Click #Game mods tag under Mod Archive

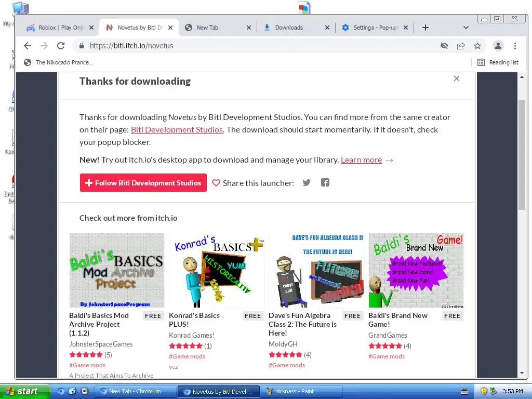coord(87,365)
